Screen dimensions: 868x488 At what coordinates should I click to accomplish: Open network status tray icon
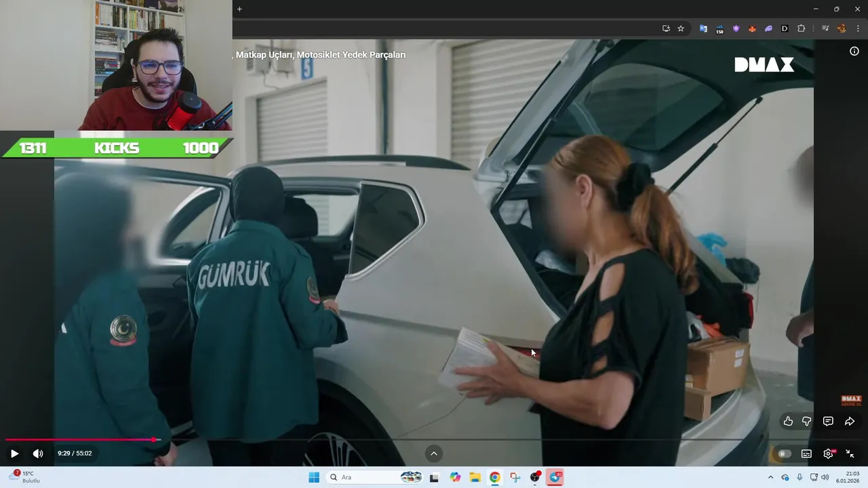(814, 477)
